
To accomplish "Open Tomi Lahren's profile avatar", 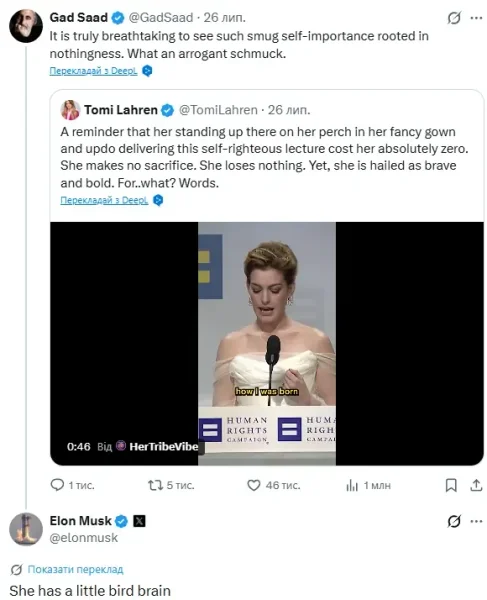I will click(70, 110).
